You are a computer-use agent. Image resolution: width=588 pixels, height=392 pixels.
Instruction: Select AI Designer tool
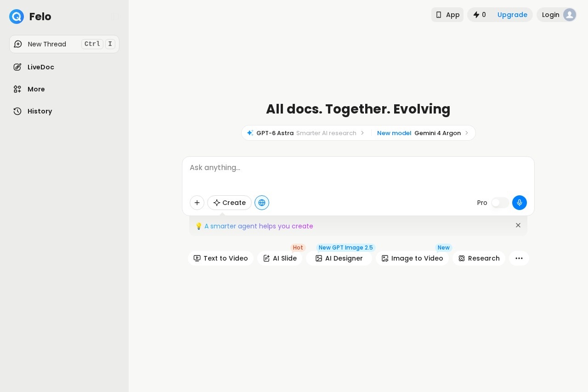[x=339, y=258]
